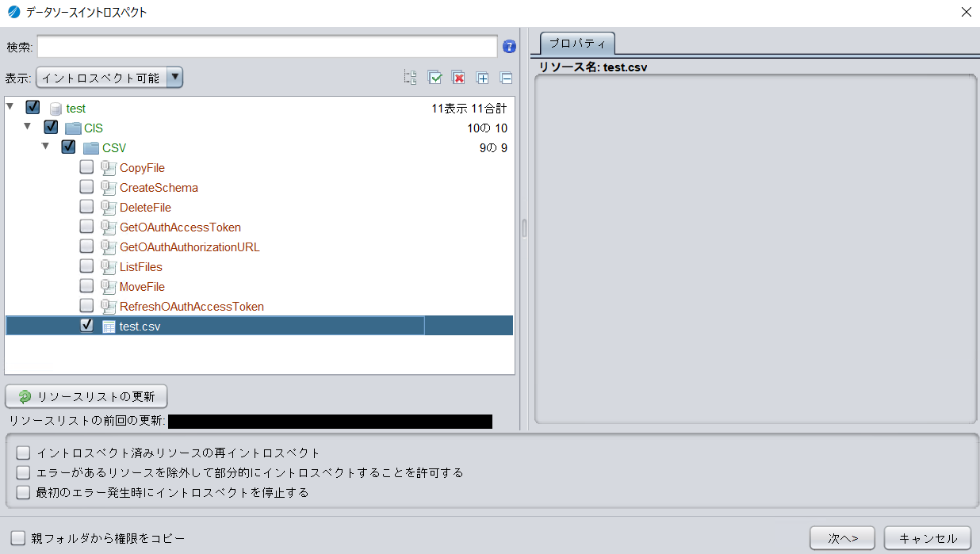
Task: Uncheck the test.csv checkbox
Action: click(86, 326)
